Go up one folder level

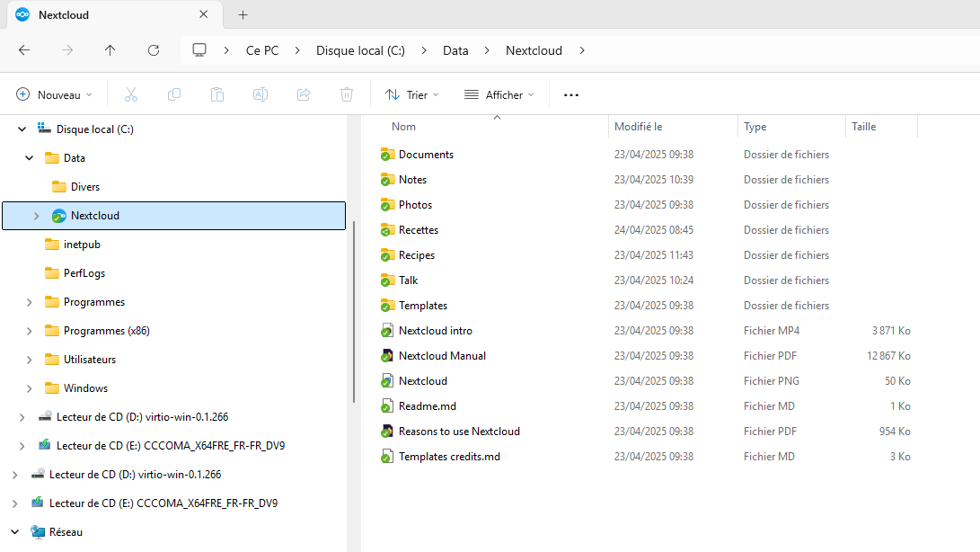(x=110, y=50)
